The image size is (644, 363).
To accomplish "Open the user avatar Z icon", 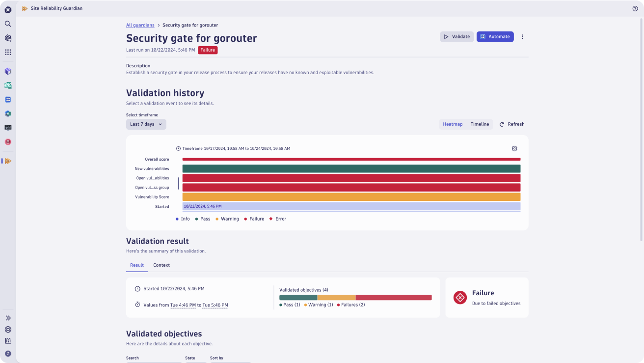I will pyautogui.click(x=8, y=354).
